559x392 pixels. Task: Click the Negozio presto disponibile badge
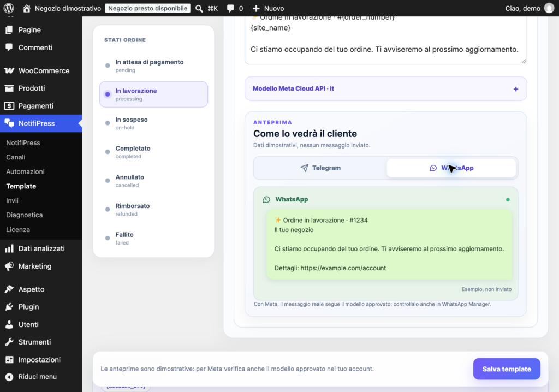pyautogui.click(x=147, y=8)
